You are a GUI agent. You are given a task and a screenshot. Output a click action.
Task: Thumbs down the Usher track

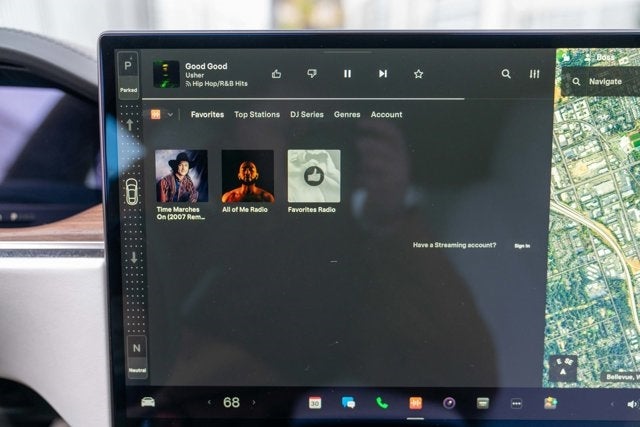point(311,73)
